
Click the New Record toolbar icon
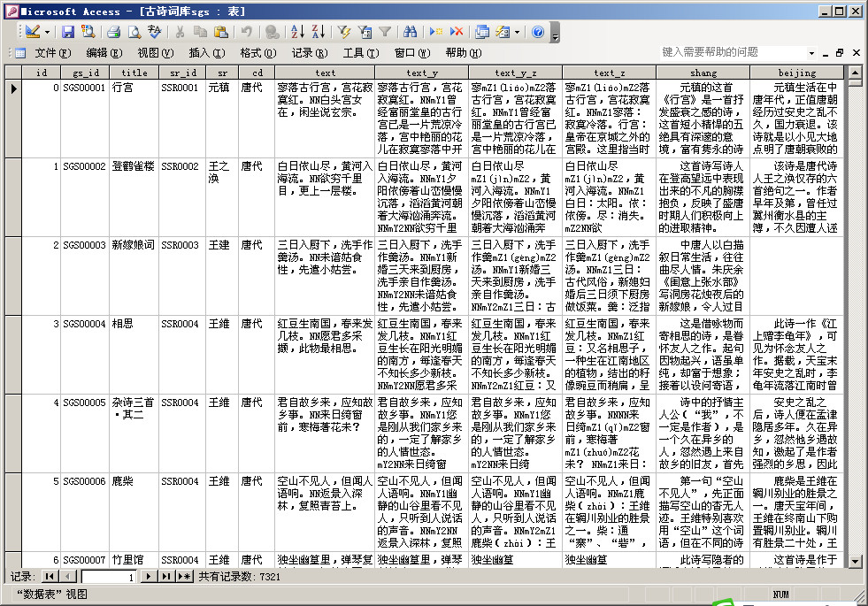tap(435, 32)
